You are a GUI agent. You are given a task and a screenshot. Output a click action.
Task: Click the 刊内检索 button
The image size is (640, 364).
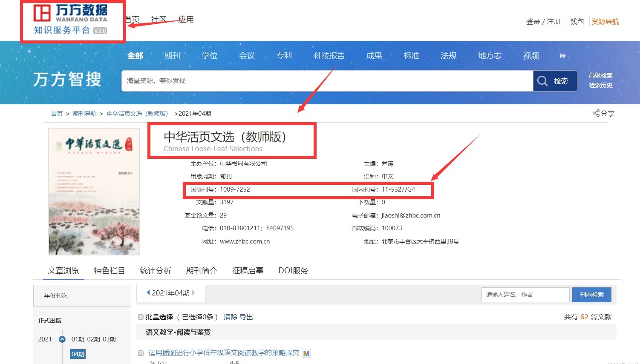[592, 295]
